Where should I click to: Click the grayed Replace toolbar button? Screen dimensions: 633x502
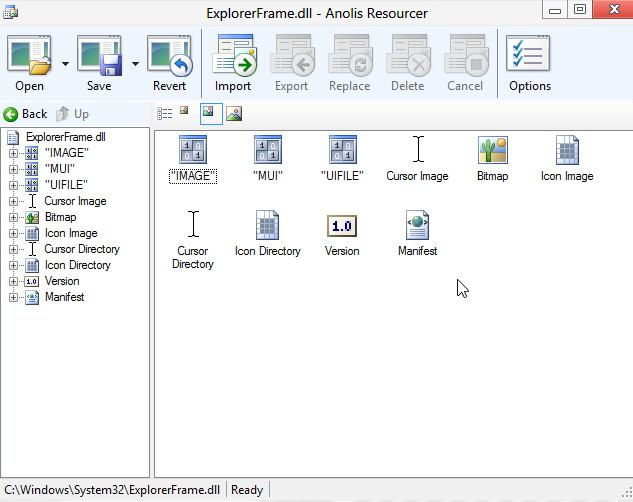coord(350,64)
